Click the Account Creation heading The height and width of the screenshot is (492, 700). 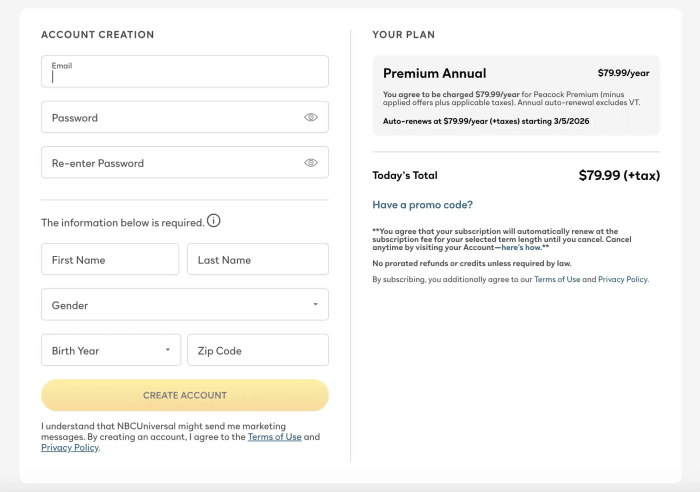97,35
